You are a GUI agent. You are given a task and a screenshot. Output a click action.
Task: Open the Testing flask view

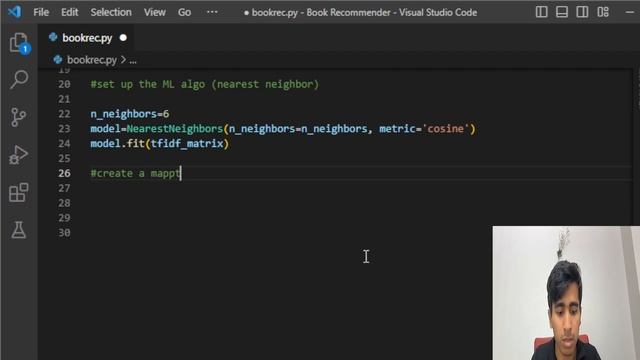click(18, 230)
